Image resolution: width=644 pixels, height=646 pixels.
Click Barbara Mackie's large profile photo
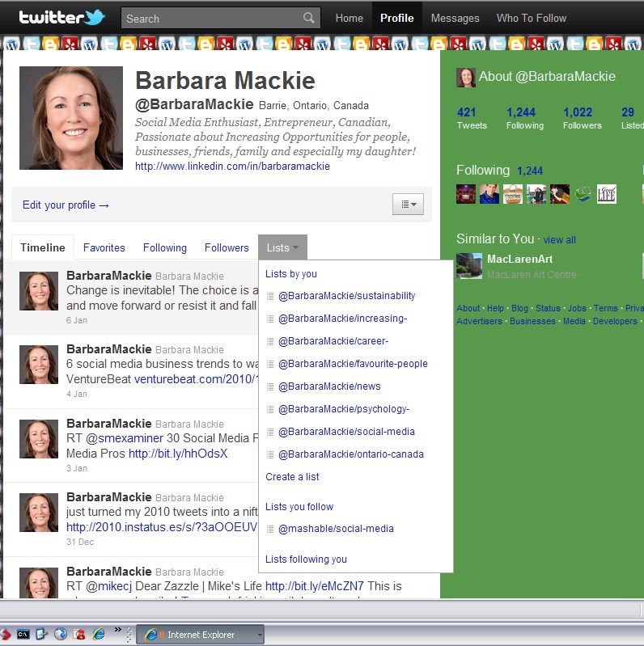tap(71, 118)
